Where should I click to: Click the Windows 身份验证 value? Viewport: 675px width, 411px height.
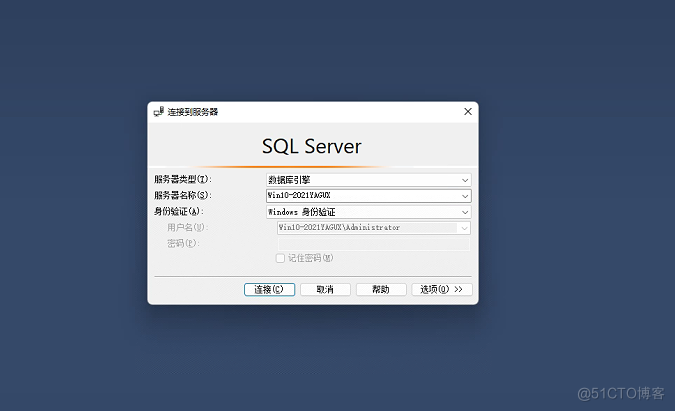[301, 212]
